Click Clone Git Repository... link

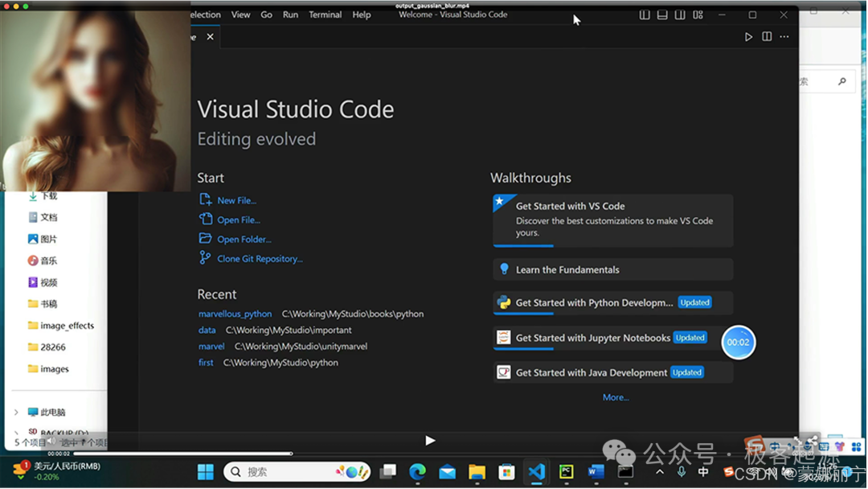point(260,259)
